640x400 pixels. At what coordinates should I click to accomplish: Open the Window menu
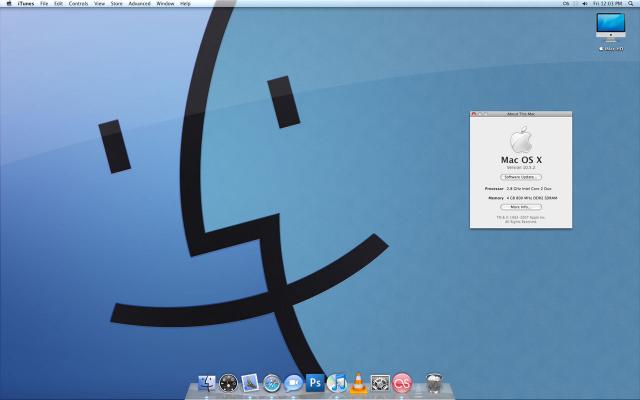click(x=165, y=4)
